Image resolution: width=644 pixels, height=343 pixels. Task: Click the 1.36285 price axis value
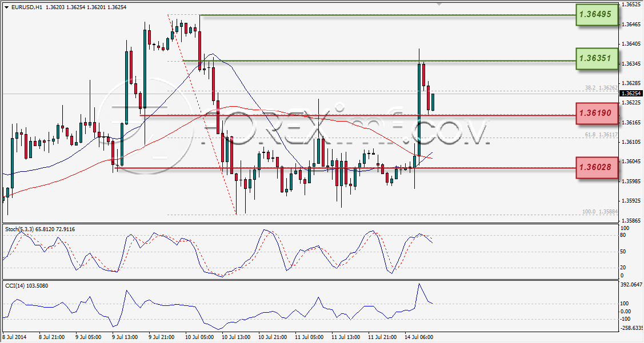coord(631,83)
